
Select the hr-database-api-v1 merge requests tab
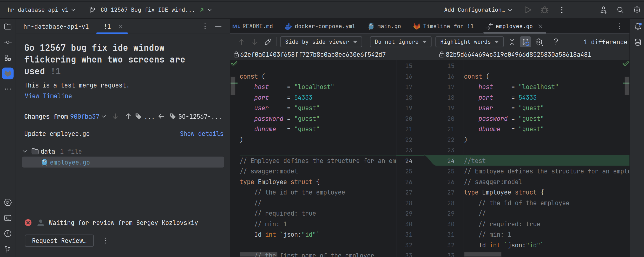(x=56, y=27)
